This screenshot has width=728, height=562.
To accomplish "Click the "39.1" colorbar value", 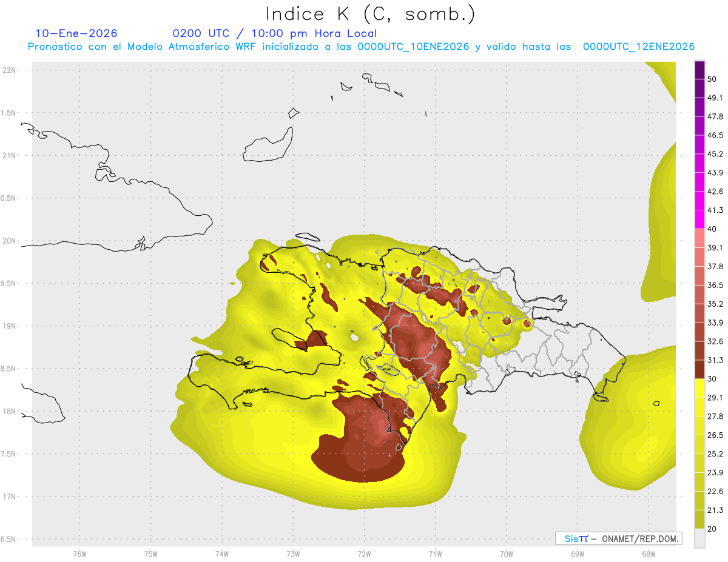I will 715,248.
